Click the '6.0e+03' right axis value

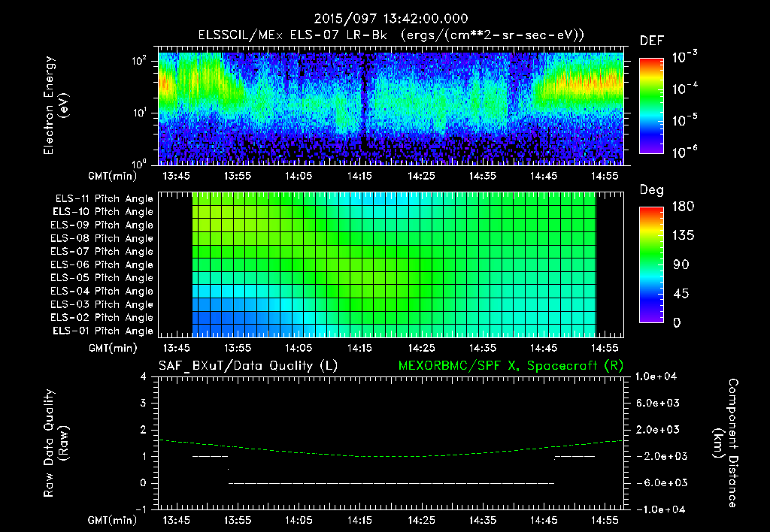658,403
